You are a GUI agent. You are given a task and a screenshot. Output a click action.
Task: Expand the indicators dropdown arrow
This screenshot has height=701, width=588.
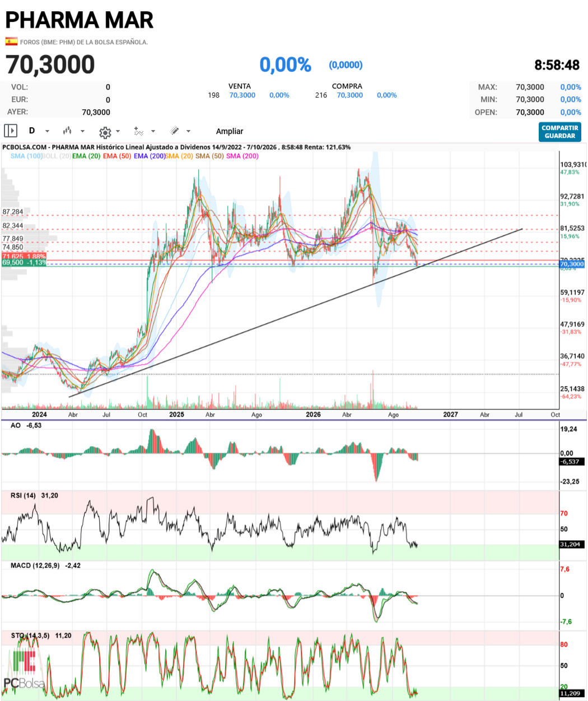tap(153, 132)
